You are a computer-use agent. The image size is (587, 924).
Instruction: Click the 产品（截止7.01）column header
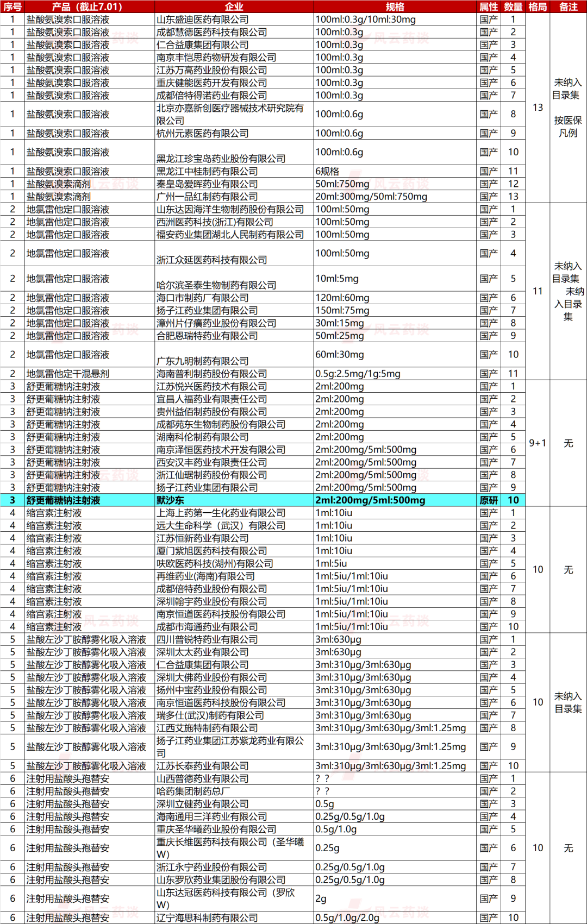[90, 7]
